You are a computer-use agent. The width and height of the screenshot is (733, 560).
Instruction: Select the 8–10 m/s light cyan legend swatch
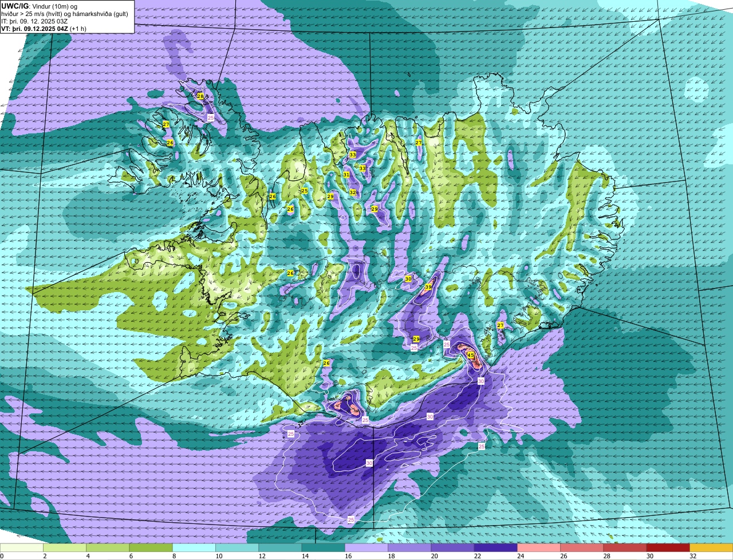point(194,548)
